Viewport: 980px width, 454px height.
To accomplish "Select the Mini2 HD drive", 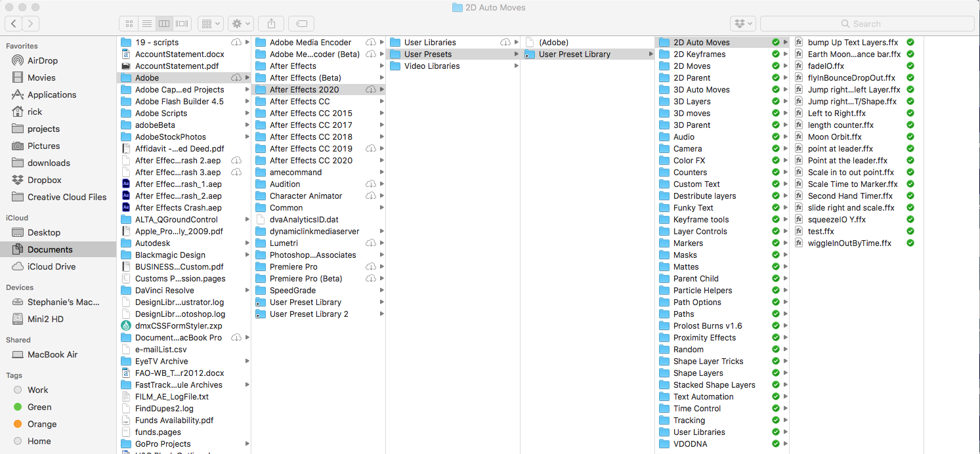I will click(x=45, y=319).
